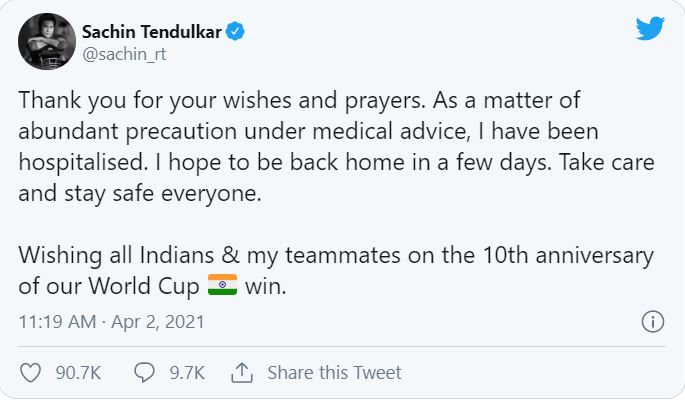Click the word hospitalised in the tweet
Screen dimensions: 685x402
(x=83, y=163)
